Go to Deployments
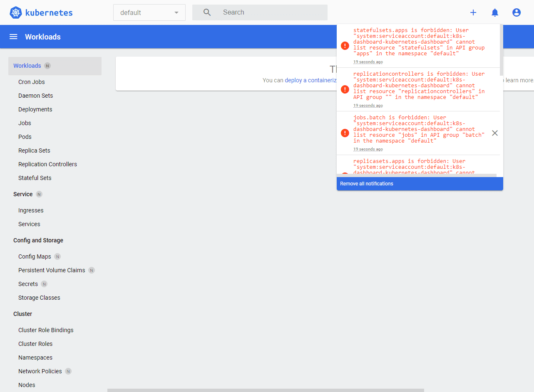Viewport: 534px width, 392px height. (x=35, y=109)
